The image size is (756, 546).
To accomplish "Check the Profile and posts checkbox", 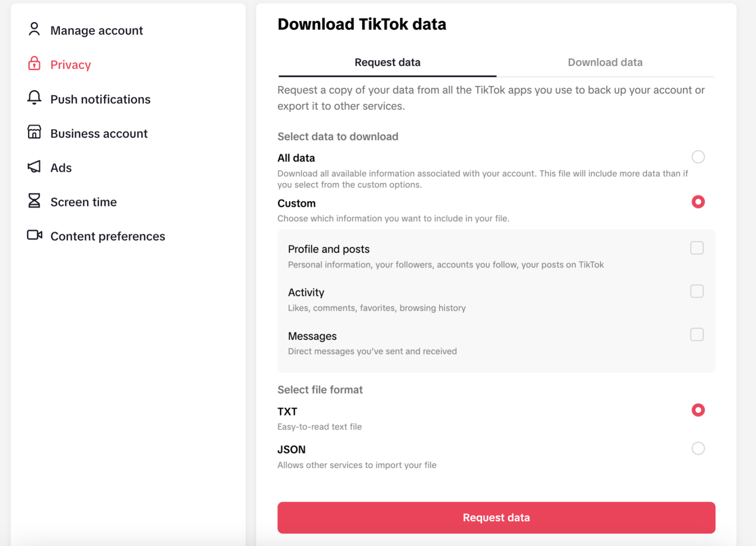I will (697, 248).
